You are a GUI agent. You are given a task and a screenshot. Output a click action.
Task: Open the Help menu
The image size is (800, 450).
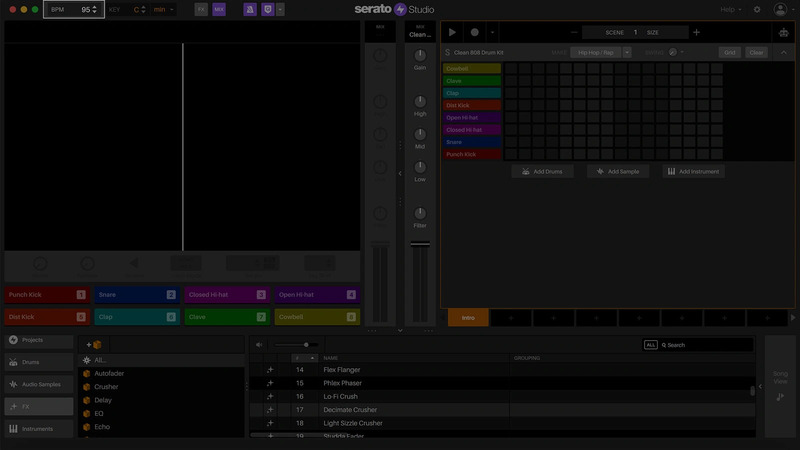pyautogui.click(x=729, y=9)
